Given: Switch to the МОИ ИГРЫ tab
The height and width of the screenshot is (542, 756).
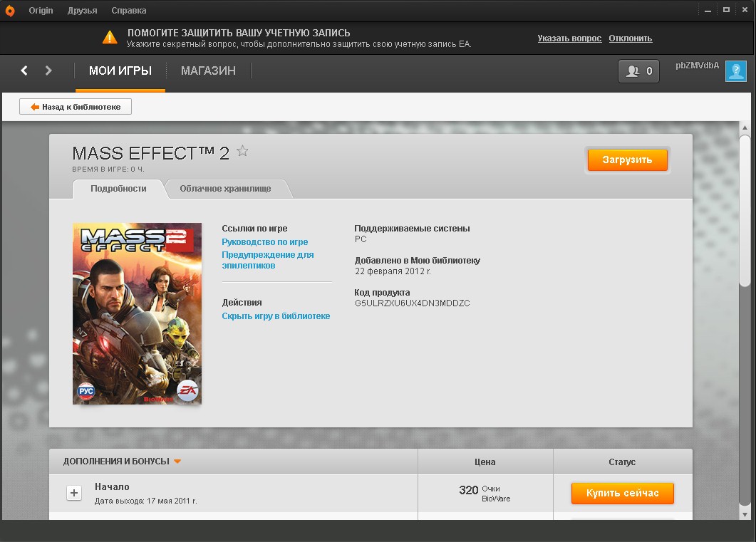Looking at the screenshot, I should [120, 71].
